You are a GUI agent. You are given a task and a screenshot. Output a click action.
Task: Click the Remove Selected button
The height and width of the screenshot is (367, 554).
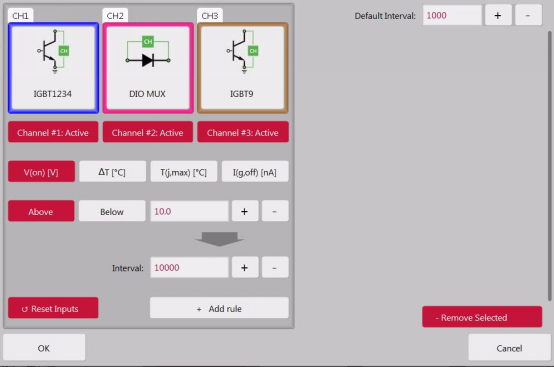[482, 317]
